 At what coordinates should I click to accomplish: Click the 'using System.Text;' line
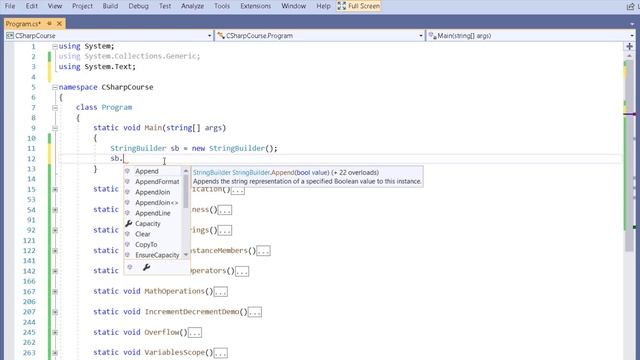click(97, 67)
